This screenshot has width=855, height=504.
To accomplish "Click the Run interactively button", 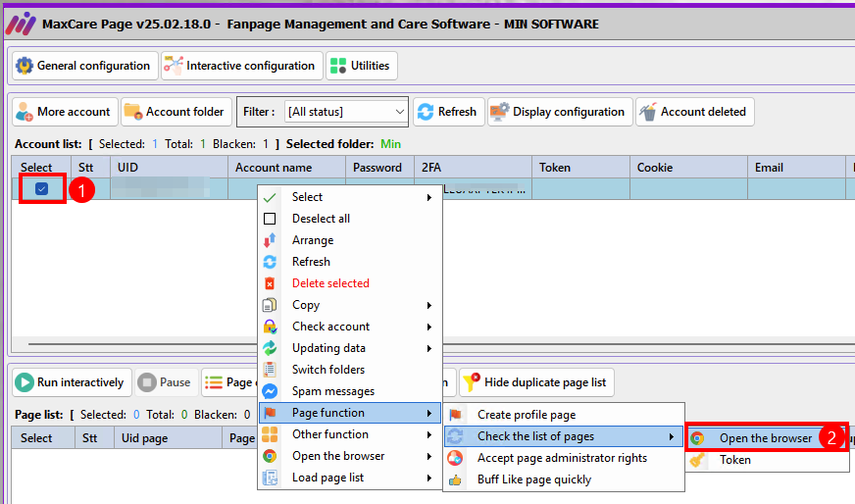I will coord(72,382).
